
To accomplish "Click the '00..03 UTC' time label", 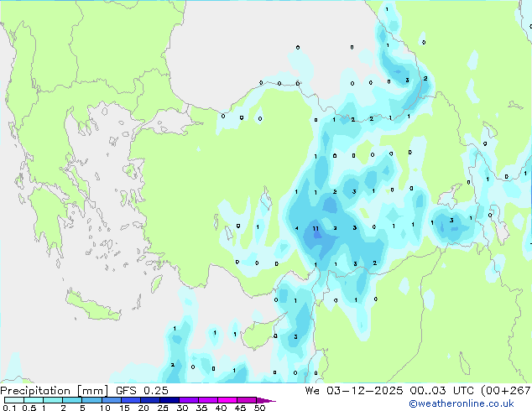I will pyautogui.click(x=441, y=391).
